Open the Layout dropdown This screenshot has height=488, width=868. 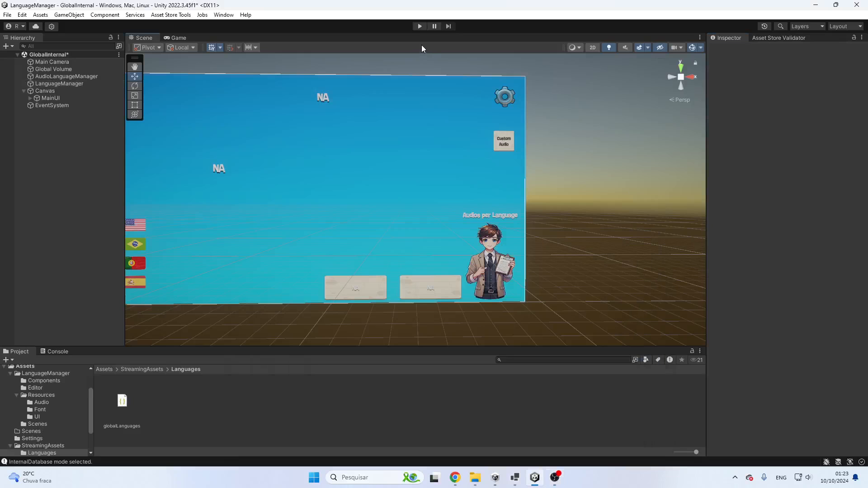[845, 26]
